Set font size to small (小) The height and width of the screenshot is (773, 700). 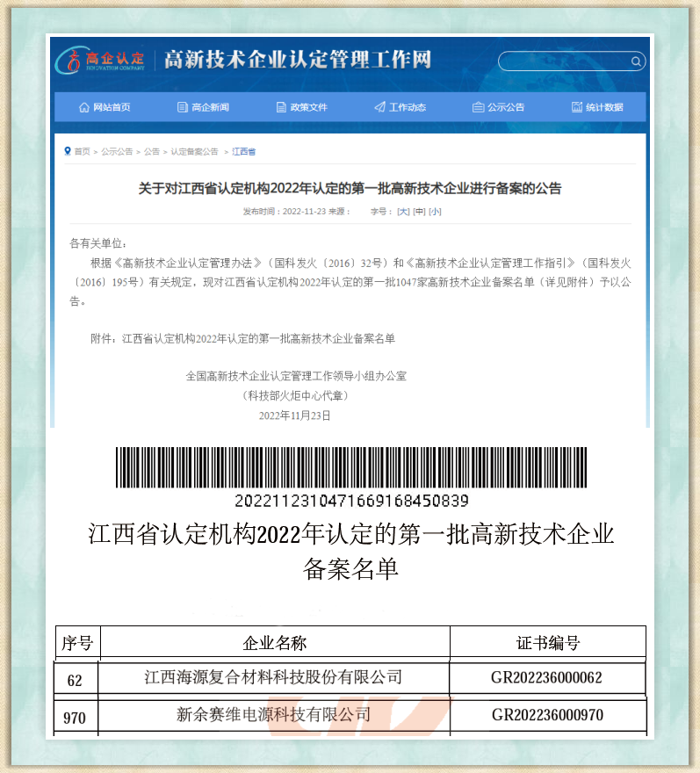click(435, 212)
